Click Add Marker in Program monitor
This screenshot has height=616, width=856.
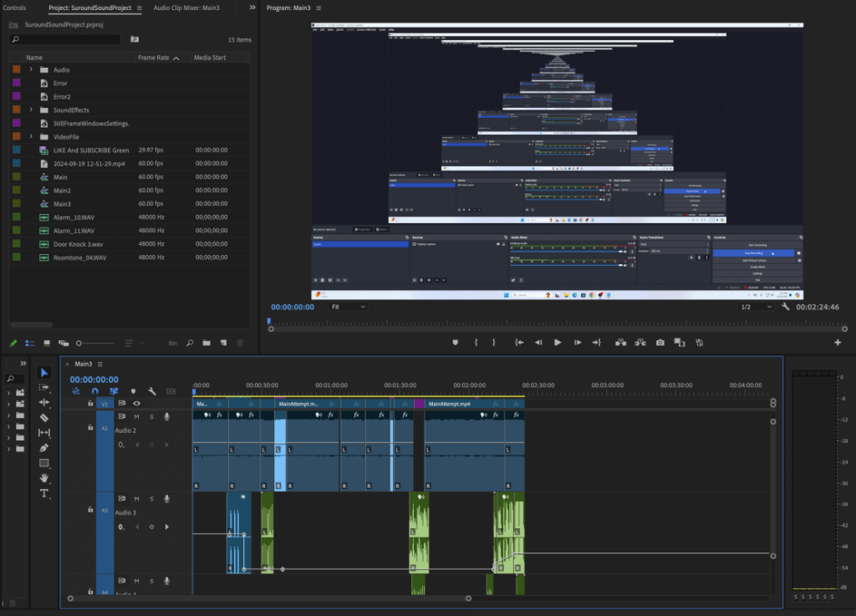point(456,343)
